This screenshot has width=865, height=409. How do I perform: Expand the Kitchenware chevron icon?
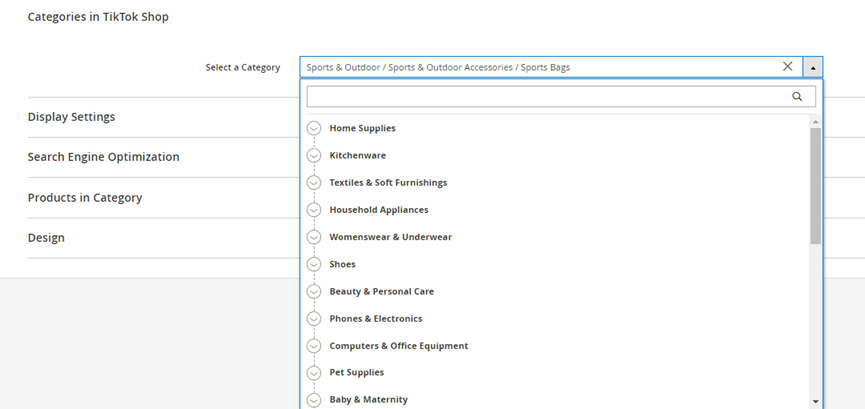pos(314,156)
